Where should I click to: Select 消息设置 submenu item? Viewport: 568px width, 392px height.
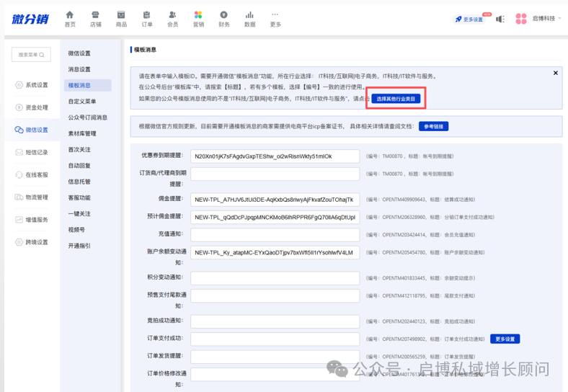coord(79,70)
